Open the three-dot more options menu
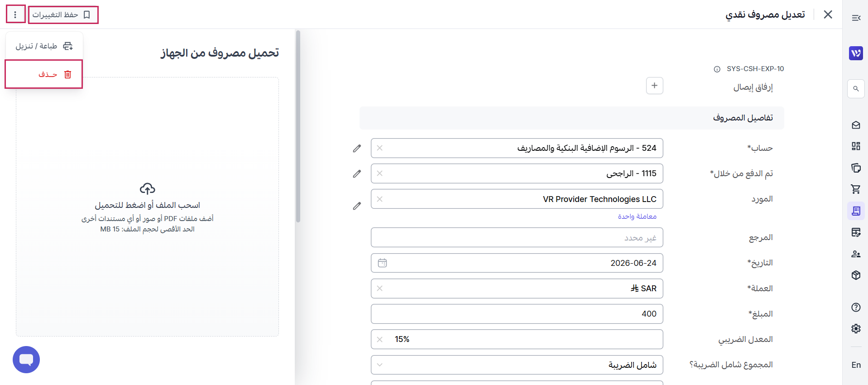 (15, 14)
